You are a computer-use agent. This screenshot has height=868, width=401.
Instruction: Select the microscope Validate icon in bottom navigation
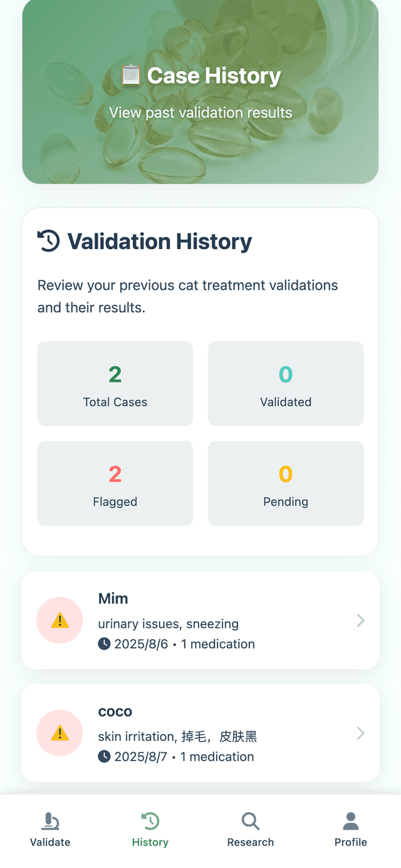(50, 820)
